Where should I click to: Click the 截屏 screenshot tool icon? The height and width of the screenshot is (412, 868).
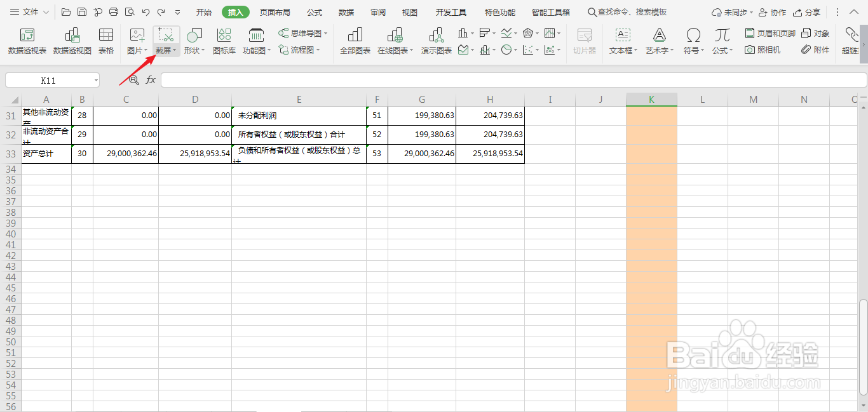(166, 36)
